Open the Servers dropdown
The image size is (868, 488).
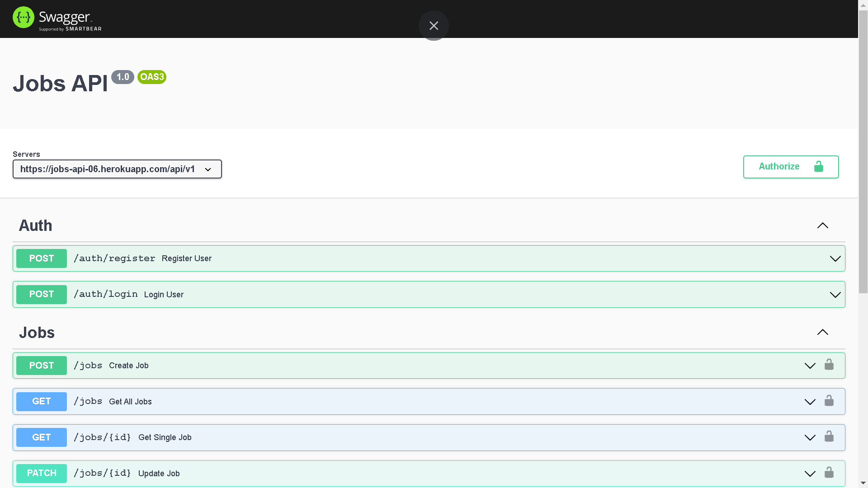(x=117, y=169)
